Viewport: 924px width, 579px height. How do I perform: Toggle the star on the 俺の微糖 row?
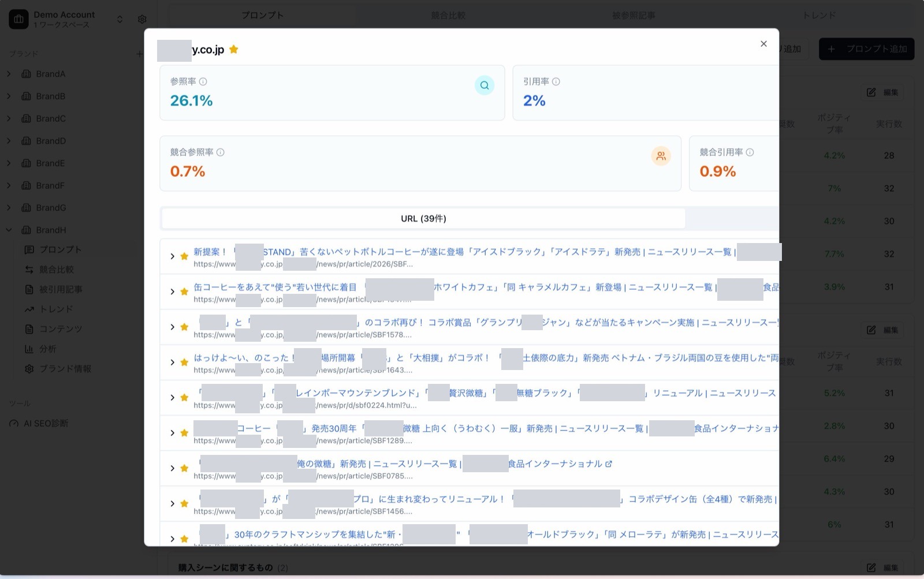[x=184, y=468]
